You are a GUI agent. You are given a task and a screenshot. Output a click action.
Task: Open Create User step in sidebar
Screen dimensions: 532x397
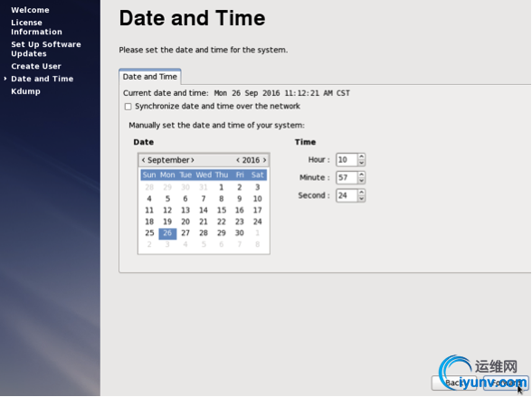click(x=36, y=66)
